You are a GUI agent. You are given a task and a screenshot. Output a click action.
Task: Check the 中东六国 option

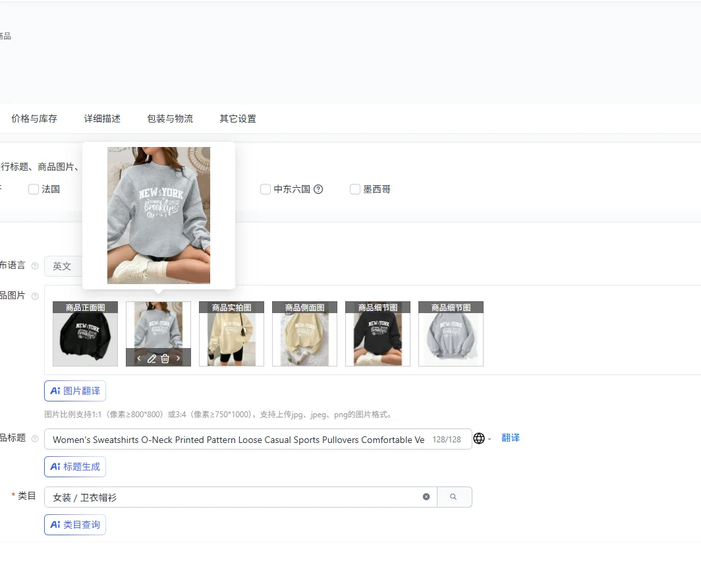point(266,189)
